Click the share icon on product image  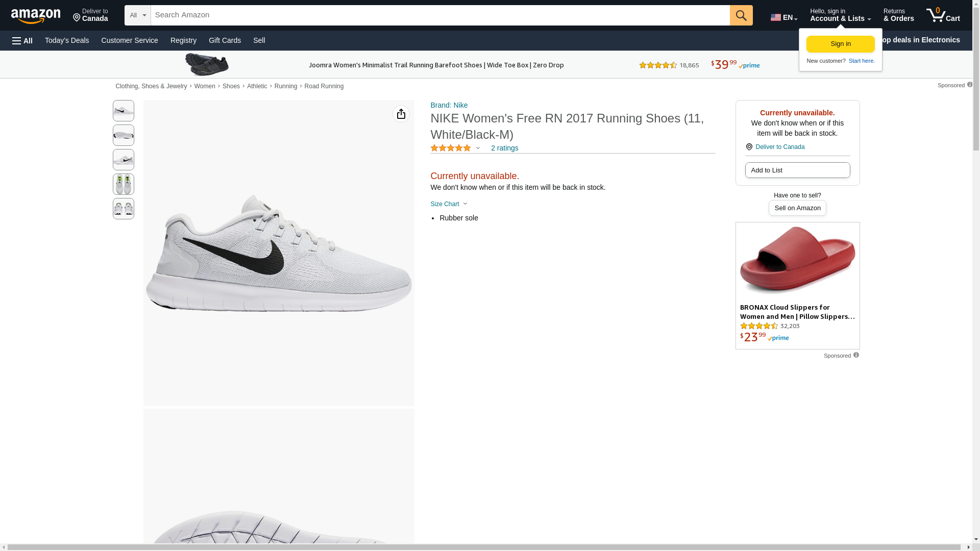click(401, 114)
